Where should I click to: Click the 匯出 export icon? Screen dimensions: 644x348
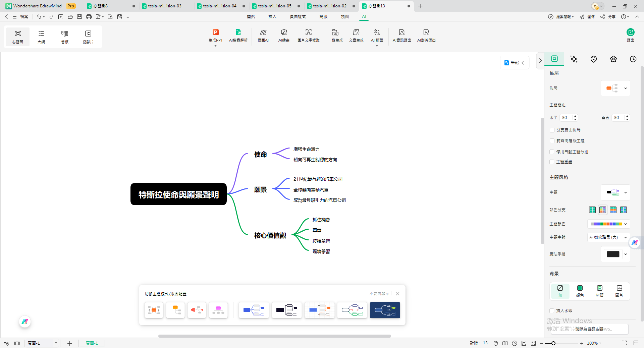click(x=630, y=33)
